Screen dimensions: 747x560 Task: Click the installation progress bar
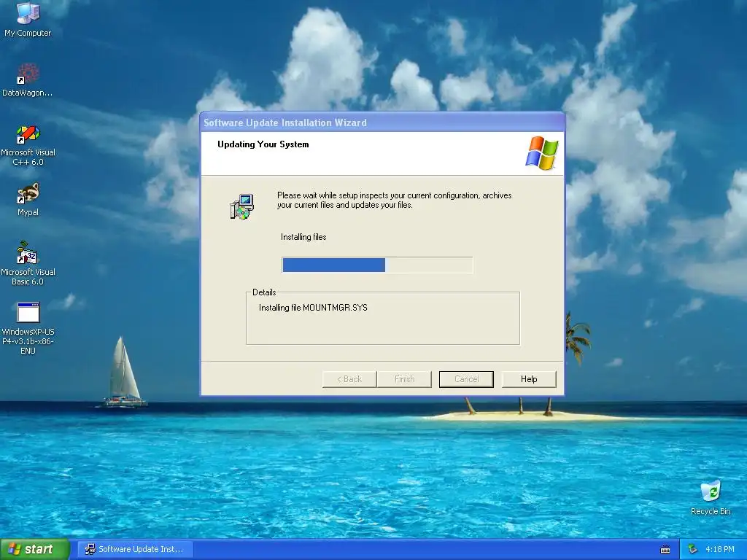click(377, 265)
